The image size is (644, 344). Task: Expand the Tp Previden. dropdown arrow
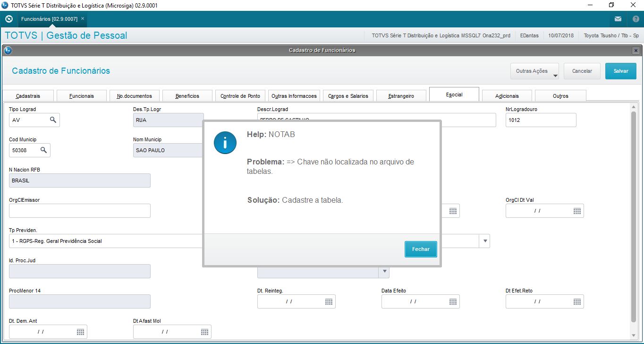click(x=484, y=241)
